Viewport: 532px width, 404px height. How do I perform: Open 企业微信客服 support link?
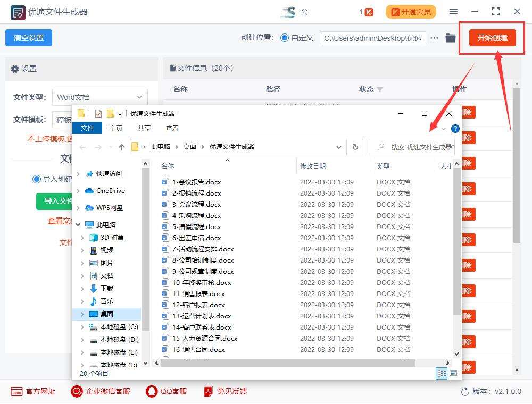coord(101,391)
